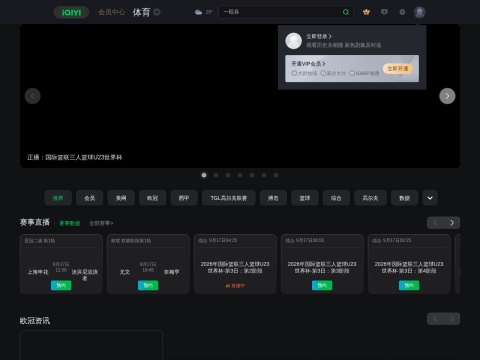
Task: Select the 搏击 category tab
Action: click(273, 198)
